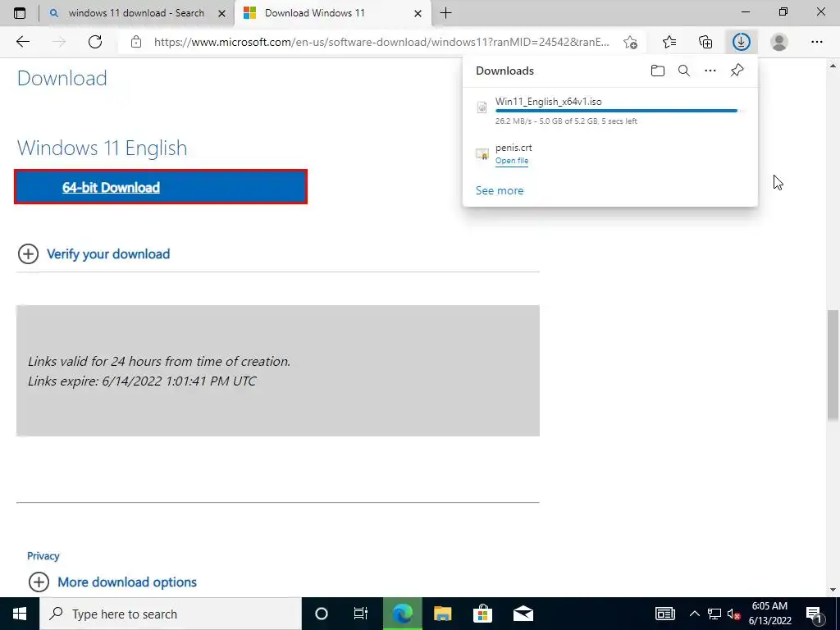The image size is (840, 630).
Task: Click the taskbar search box
Action: pos(171,614)
